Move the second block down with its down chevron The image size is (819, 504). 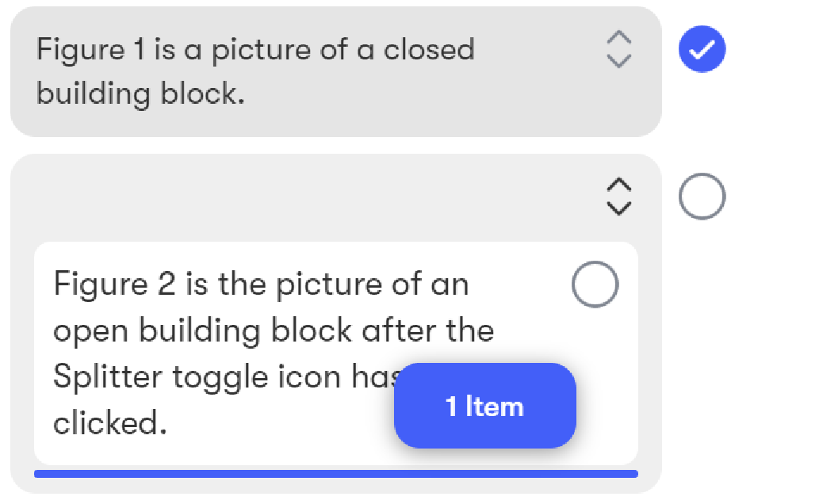click(x=619, y=208)
